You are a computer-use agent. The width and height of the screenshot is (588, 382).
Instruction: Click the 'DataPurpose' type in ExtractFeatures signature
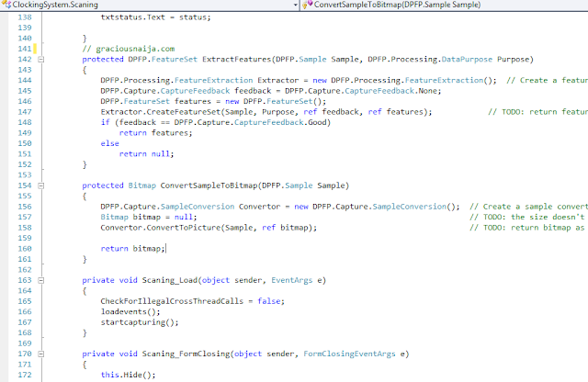point(467,60)
